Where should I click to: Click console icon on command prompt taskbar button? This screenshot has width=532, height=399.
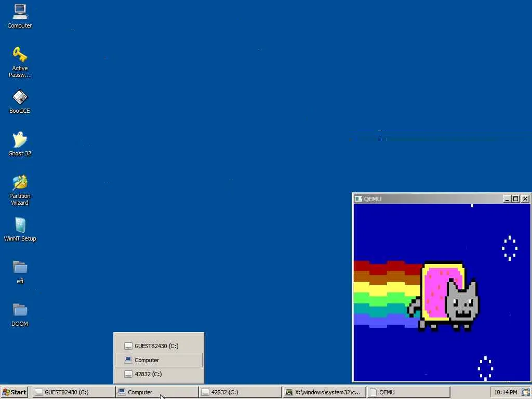click(x=289, y=392)
